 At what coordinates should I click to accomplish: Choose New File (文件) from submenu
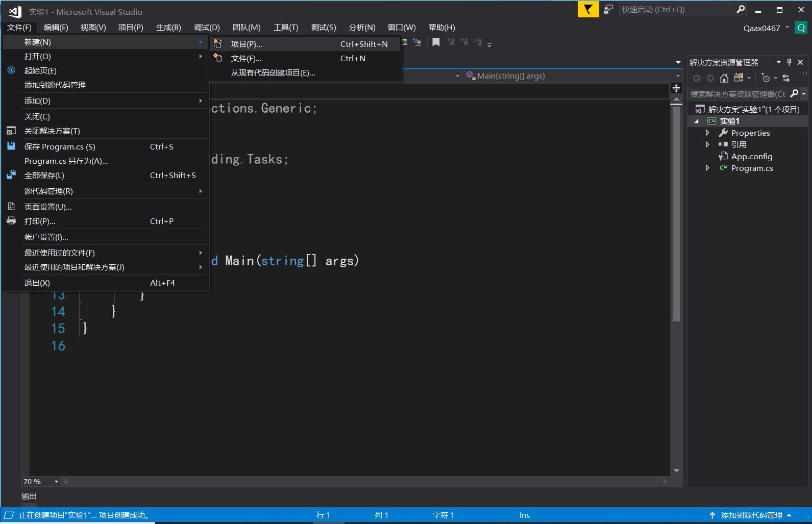(305, 58)
